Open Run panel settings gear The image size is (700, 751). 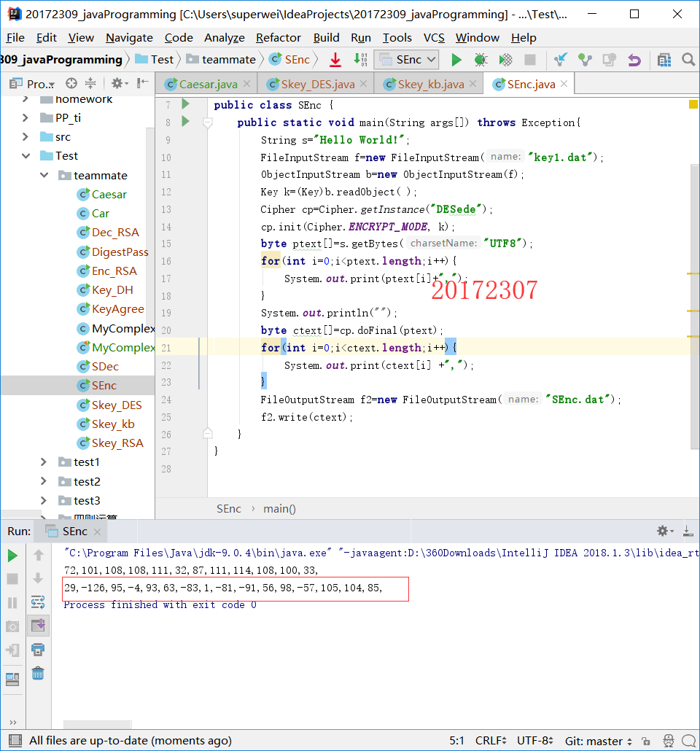[664, 531]
